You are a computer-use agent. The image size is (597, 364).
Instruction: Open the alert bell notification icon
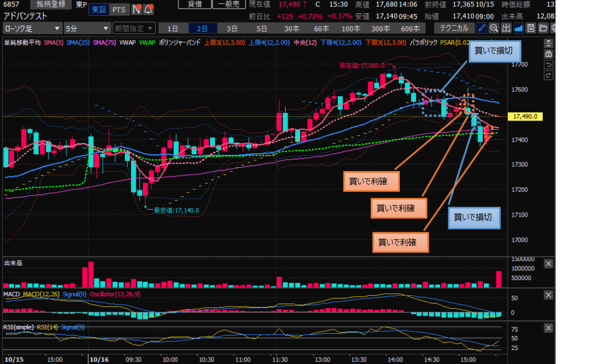pos(148,9)
